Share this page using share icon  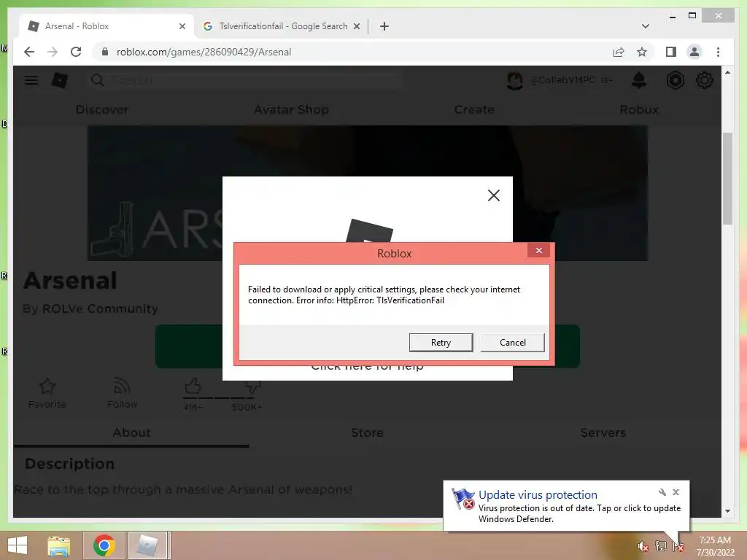pyautogui.click(x=619, y=52)
